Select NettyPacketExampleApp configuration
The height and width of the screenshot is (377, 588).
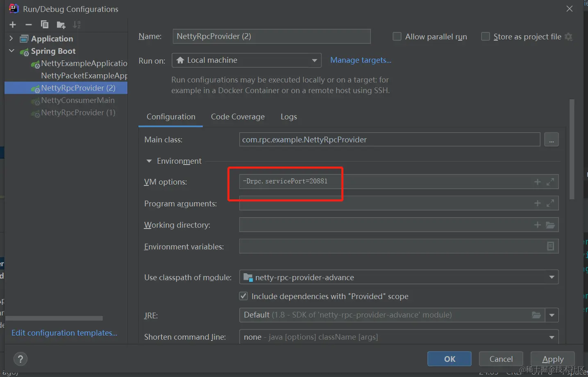click(84, 75)
